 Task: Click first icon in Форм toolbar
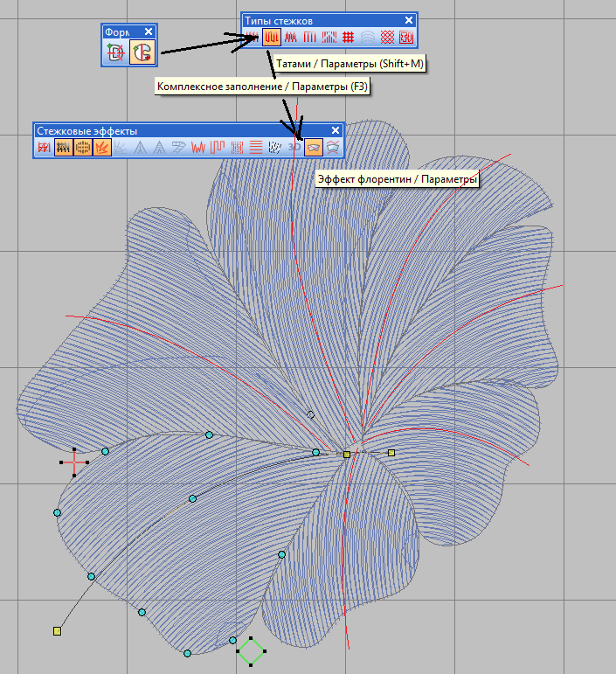pyautogui.click(x=116, y=53)
